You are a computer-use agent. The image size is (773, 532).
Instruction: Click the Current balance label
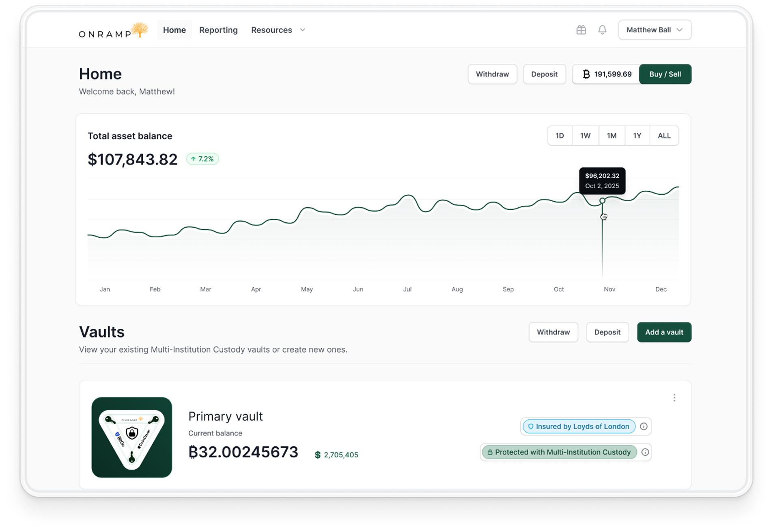point(215,433)
